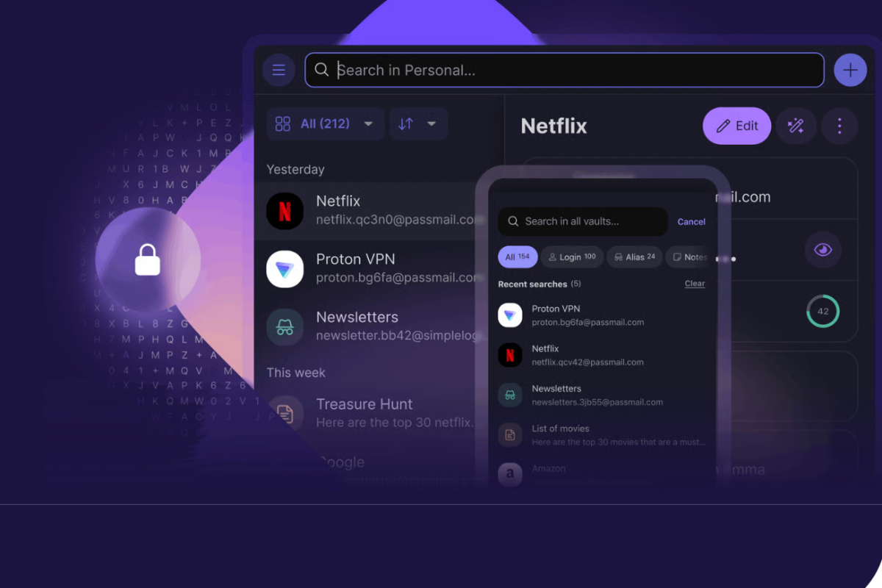Select the All 154 filter tab on the phone
The width and height of the screenshot is (882, 588).
[x=517, y=257]
